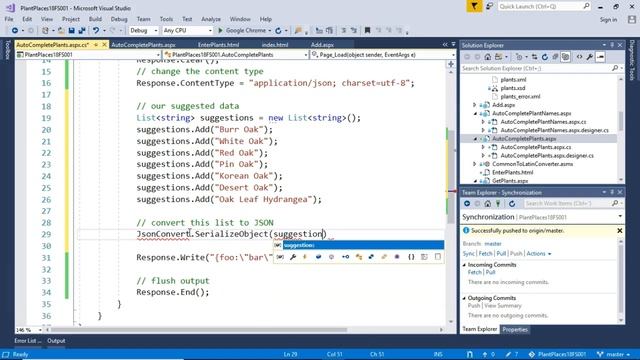Image resolution: width=640 pixels, height=360 pixels.
Task: Click the Sync link in Team Explorer
Action: click(469, 253)
